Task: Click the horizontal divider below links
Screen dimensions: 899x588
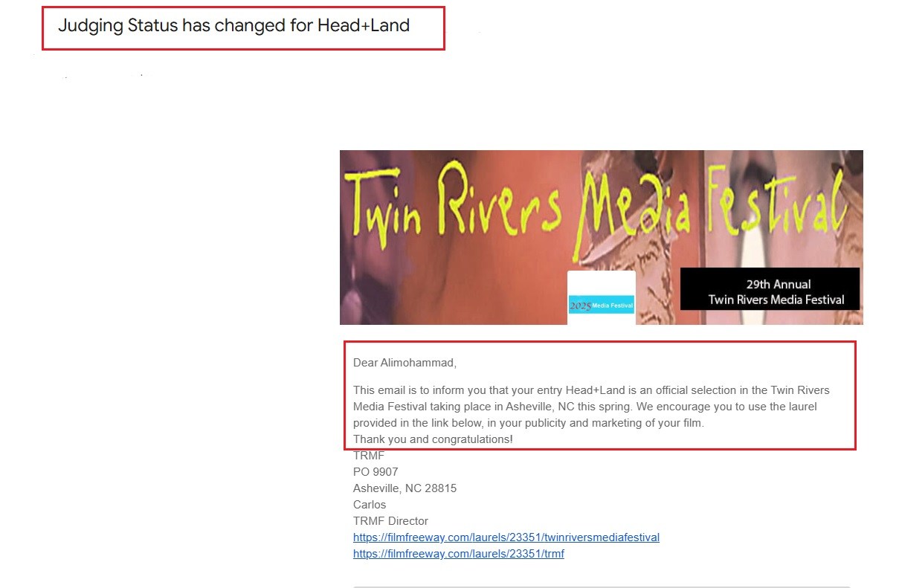Action: tap(602, 587)
